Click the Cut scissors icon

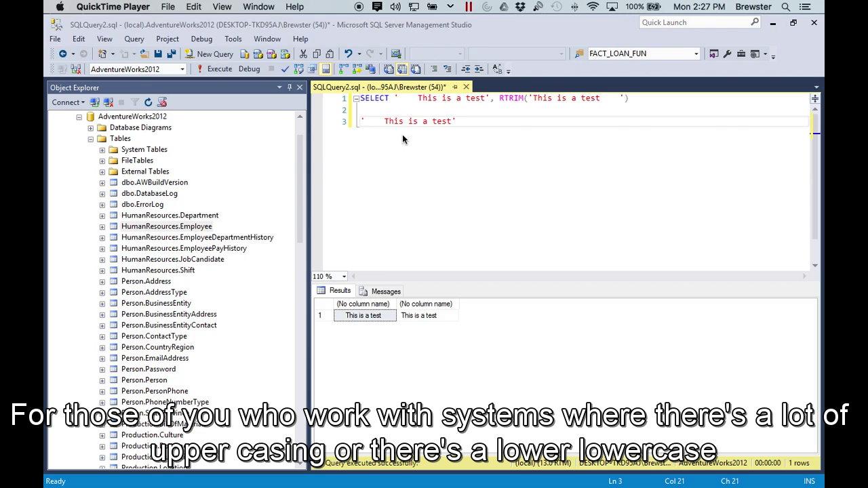point(303,54)
